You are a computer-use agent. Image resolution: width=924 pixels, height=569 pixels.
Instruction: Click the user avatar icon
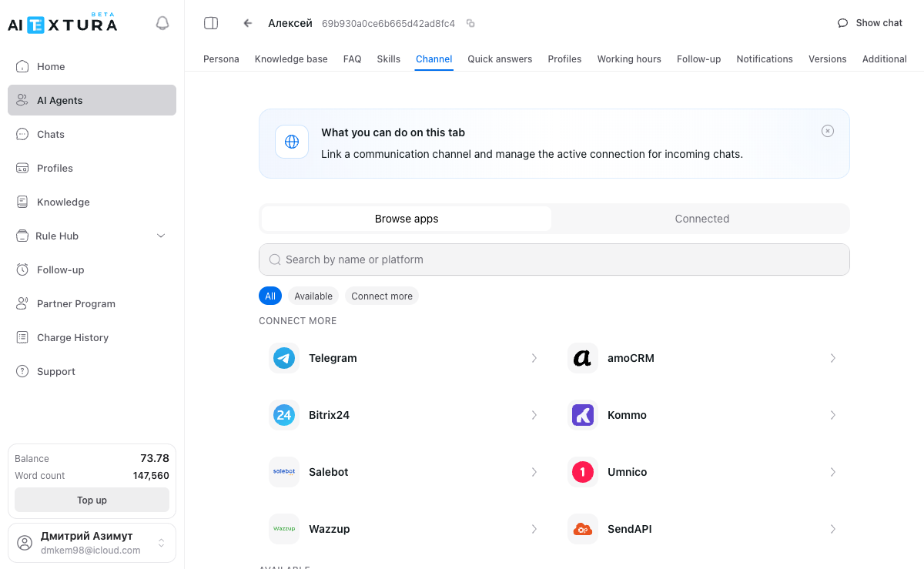25,543
